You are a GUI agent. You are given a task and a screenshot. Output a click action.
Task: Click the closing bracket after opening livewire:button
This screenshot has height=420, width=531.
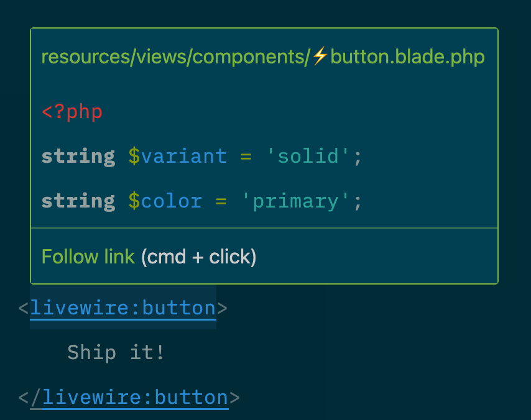(x=222, y=308)
